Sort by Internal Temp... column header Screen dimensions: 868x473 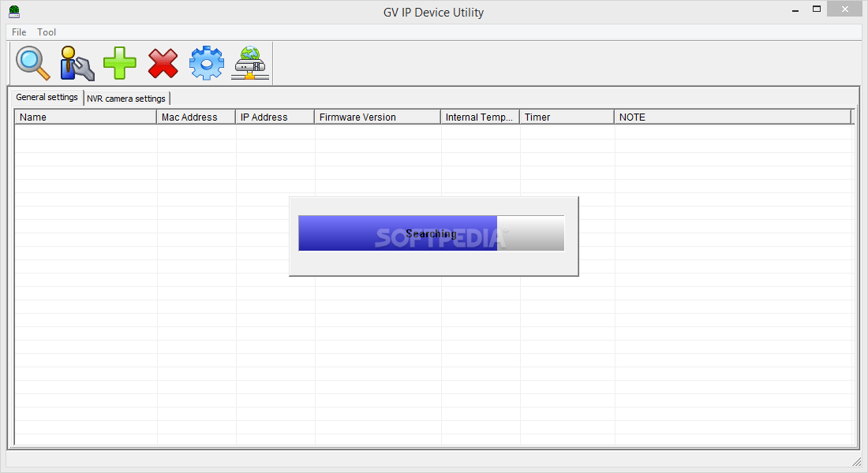point(480,117)
